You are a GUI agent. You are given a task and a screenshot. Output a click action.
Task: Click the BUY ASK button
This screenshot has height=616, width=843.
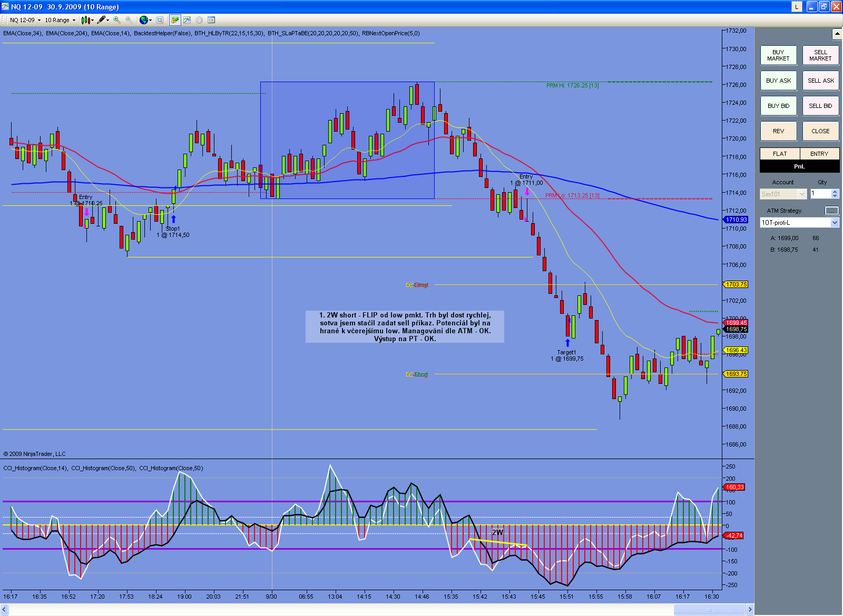click(778, 81)
